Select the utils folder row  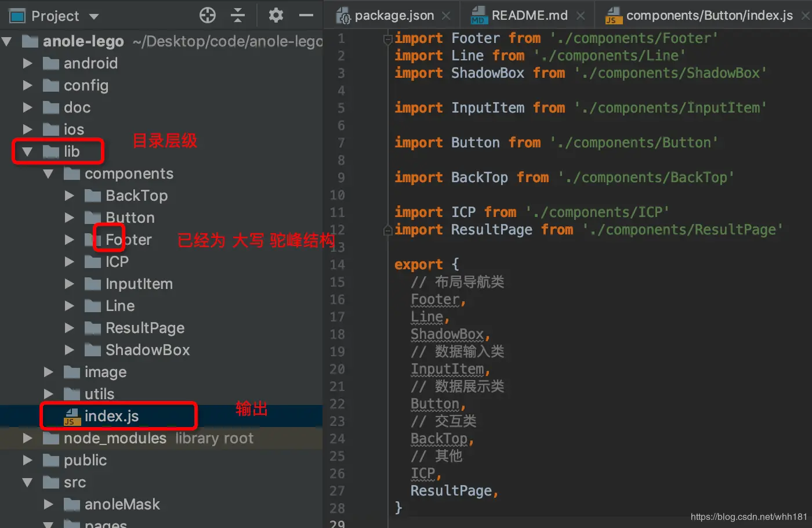pos(161,394)
